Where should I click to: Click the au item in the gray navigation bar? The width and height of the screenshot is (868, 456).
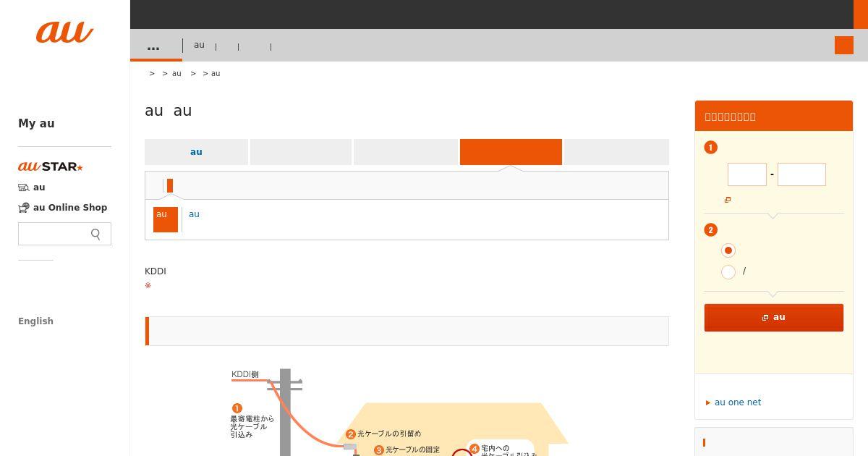pos(199,45)
